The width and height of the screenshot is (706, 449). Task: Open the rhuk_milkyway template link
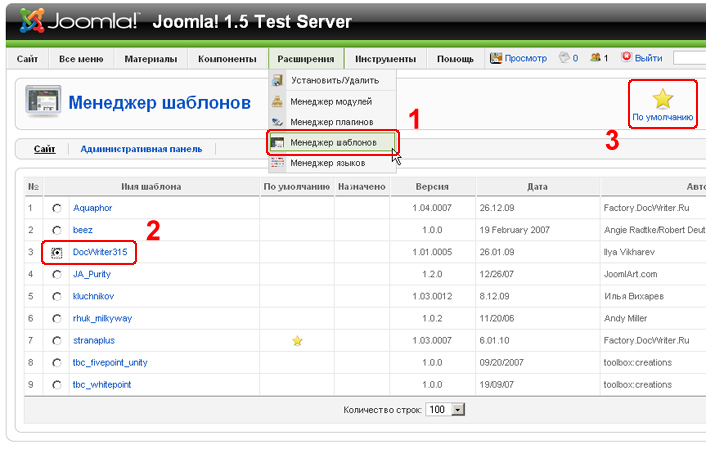point(102,318)
